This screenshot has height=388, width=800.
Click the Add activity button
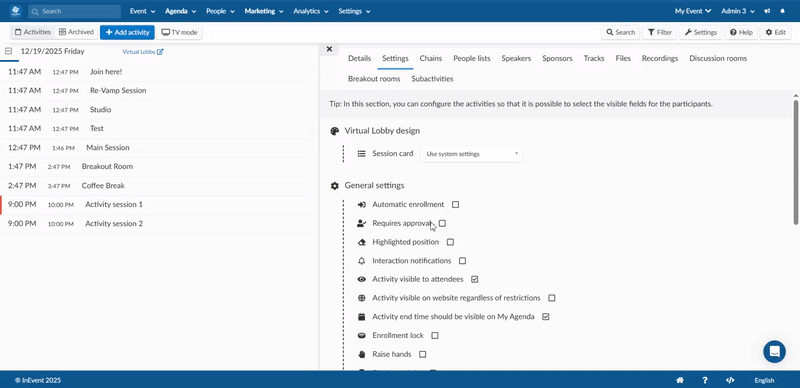click(x=127, y=32)
